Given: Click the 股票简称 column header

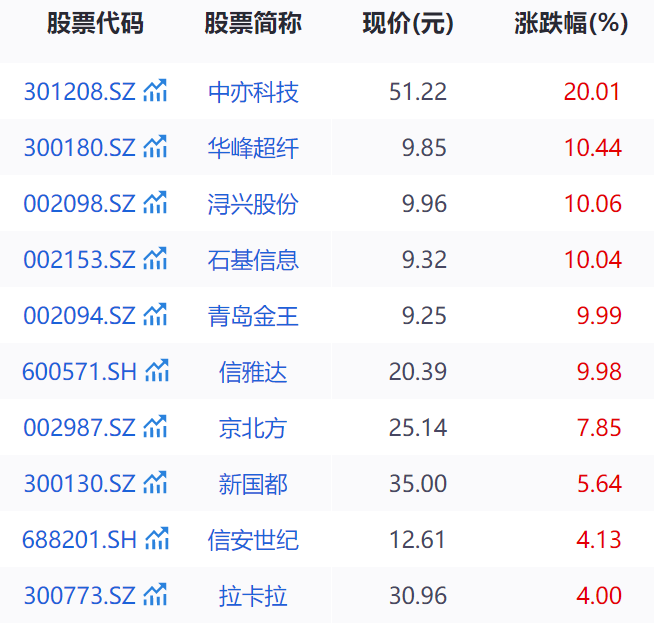Looking at the screenshot, I should click(x=253, y=23).
